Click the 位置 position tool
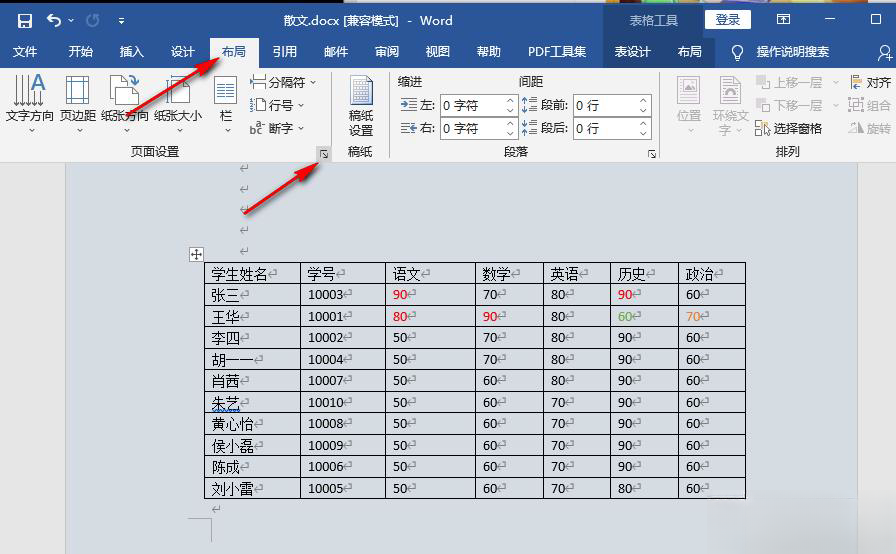The width and height of the screenshot is (896, 554). (x=689, y=105)
